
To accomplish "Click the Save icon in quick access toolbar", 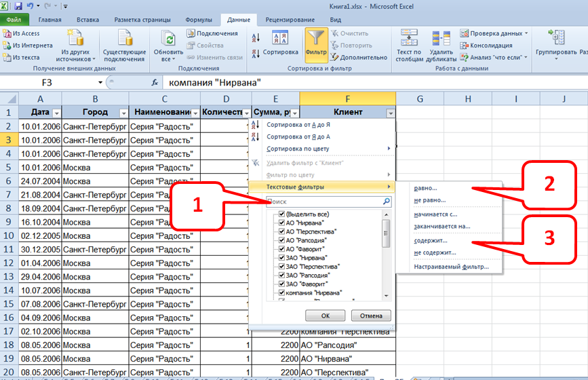I will (18, 5).
